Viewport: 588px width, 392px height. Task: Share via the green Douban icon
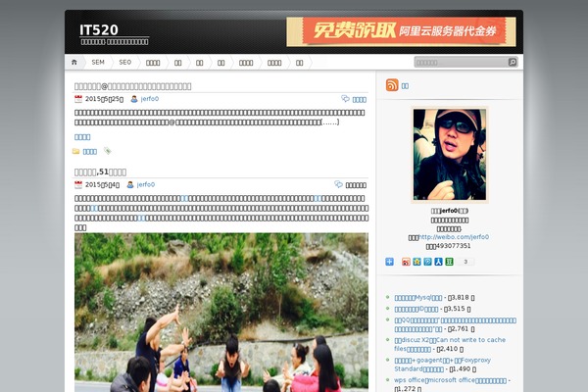tap(449, 262)
